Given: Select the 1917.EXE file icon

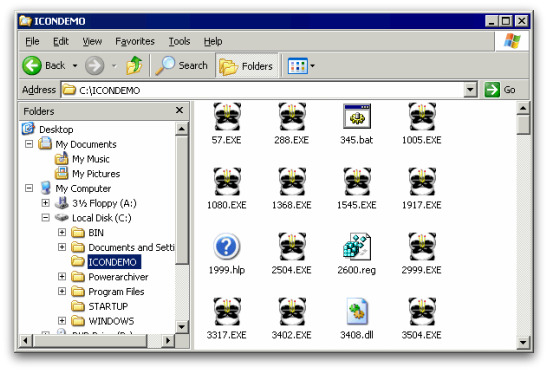Looking at the screenshot, I should tap(422, 182).
